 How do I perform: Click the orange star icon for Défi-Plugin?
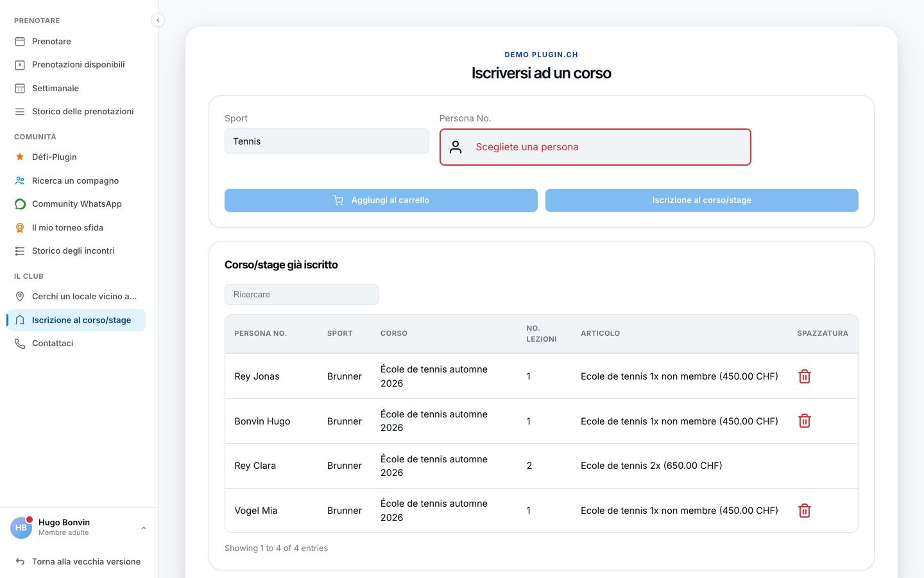(x=20, y=157)
